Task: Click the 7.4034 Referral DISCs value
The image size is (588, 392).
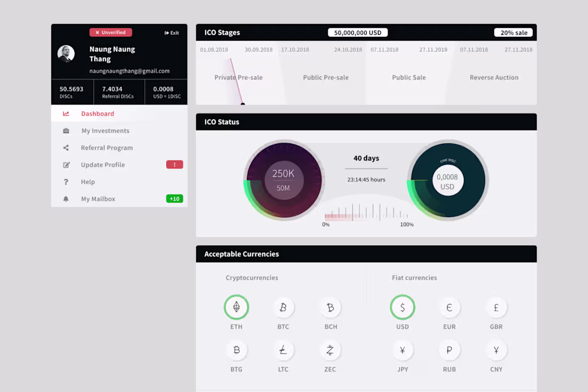Action: tap(118, 93)
